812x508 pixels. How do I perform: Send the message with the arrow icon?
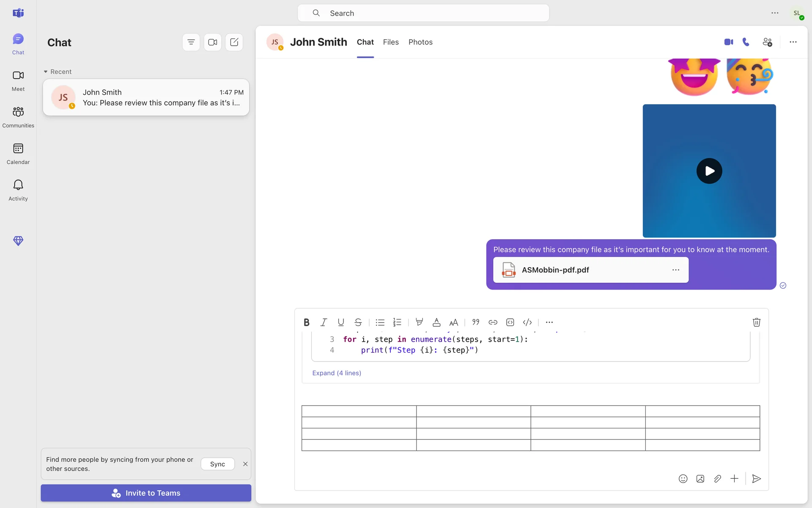(757, 479)
